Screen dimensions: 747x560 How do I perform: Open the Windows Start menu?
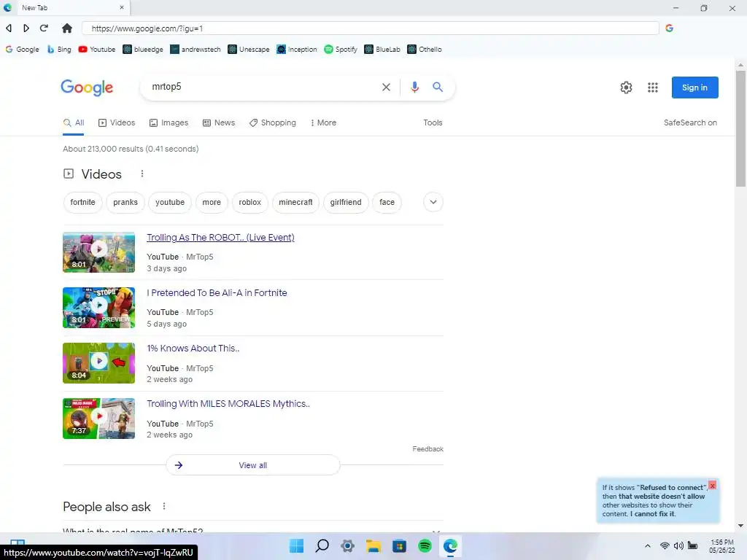296,545
